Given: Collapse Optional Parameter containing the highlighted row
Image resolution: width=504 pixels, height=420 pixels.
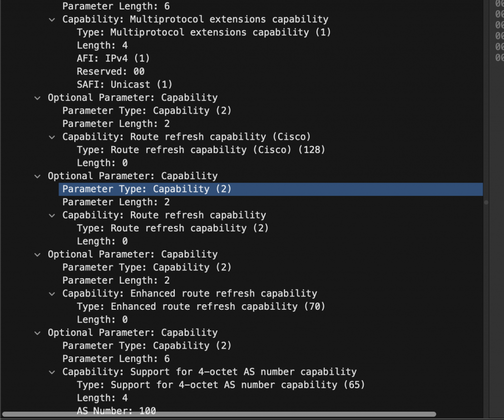Looking at the screenshot, I should pos(37,176).
